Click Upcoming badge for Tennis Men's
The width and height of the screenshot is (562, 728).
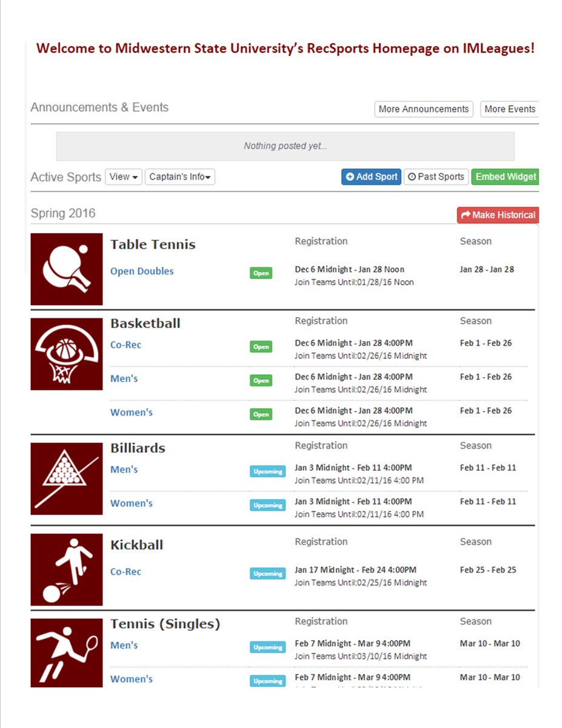pyautogui.click(x=267, y=647)
